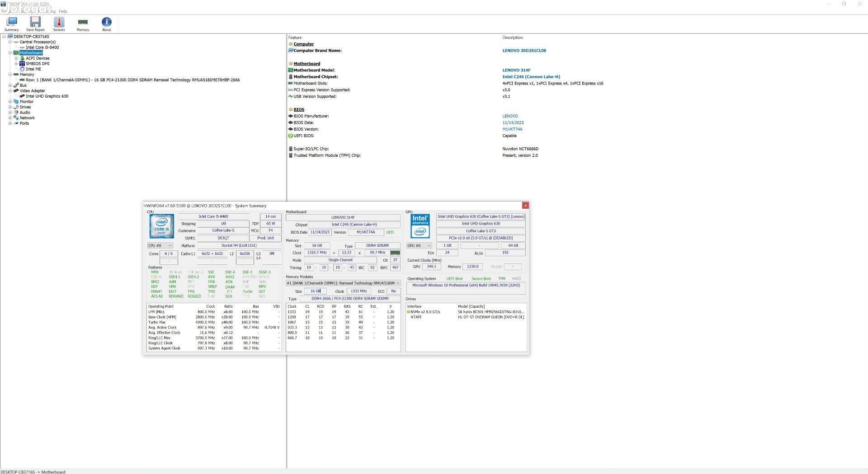The image size is (868, 474).
Task: Click the Drives tree icon
Action: (x=16, y=107)
